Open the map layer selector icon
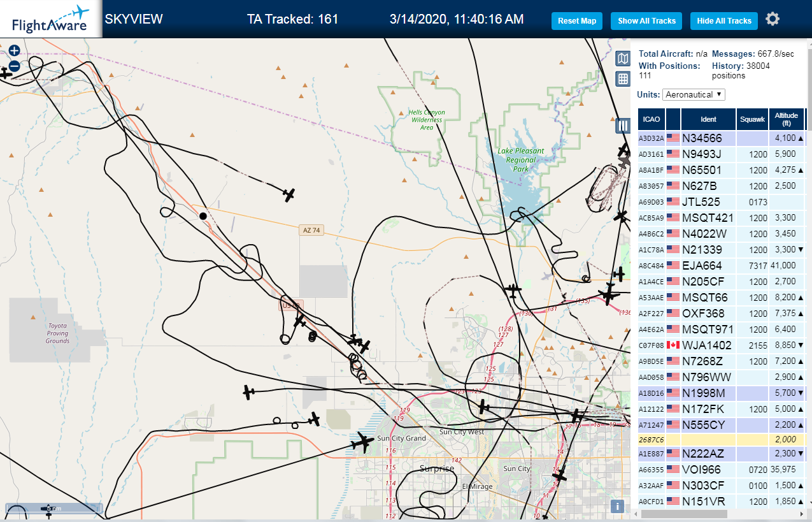 tap(623, 59)
